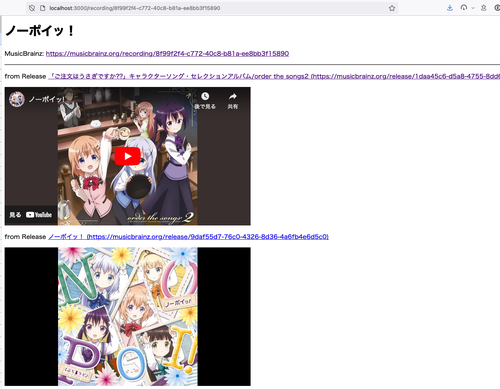This screenshot has width=500, height=389.
Task: Click the toolbar icon left of the partly hidden icon
Action: click(x=484, y=8)
